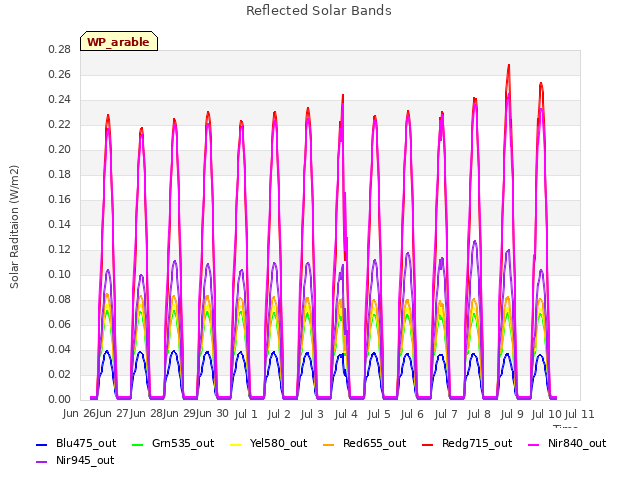Click the 0.18 y-axis tick label
This screenshot has width=640, height=480.
59,174
